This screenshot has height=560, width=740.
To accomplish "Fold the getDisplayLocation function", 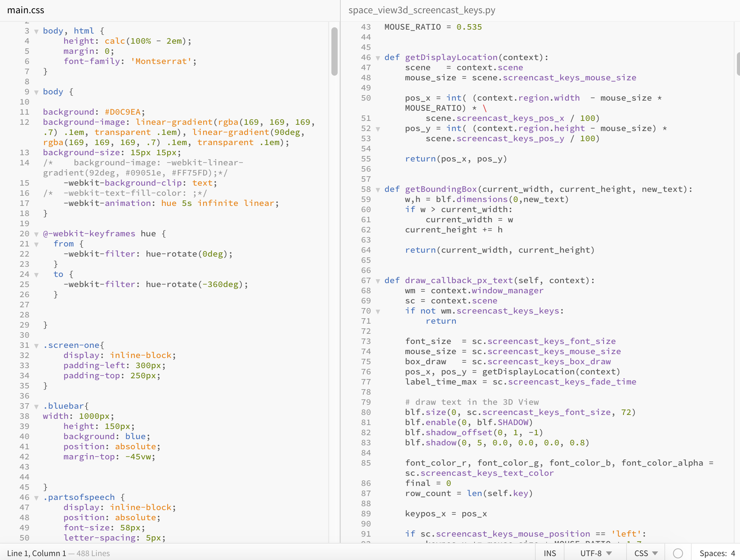I will coord(378,58).
